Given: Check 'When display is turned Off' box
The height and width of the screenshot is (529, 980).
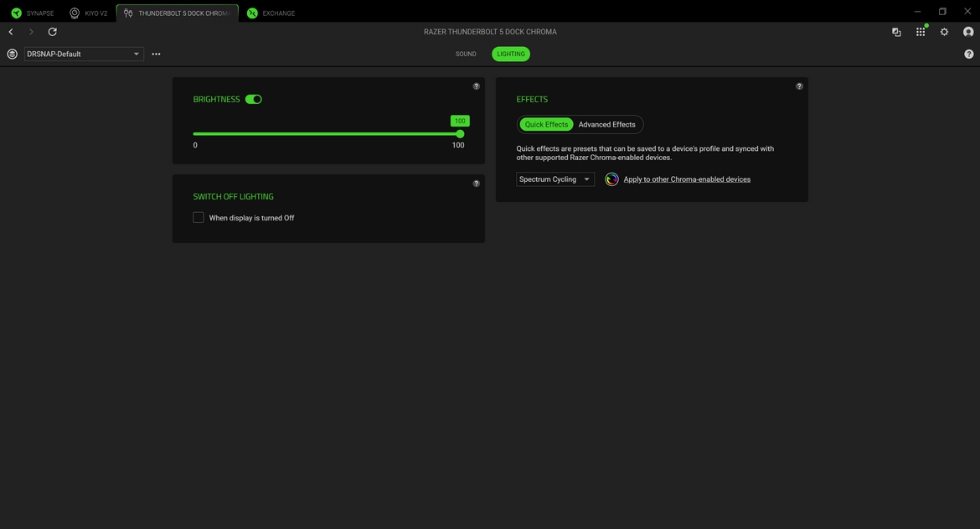Looking at the screenshot, I should pyautogui.click(x=199, y=218).
